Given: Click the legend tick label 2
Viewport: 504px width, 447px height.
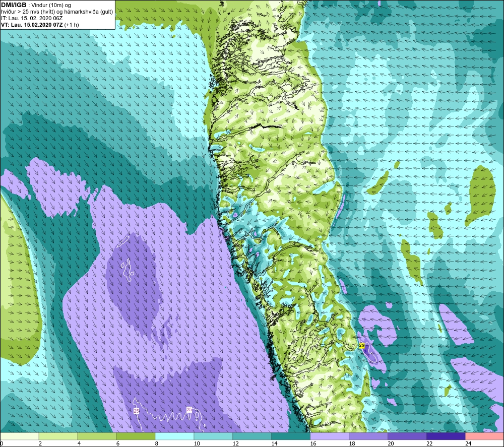Looking at the screenshot, I should pos(40,443).
